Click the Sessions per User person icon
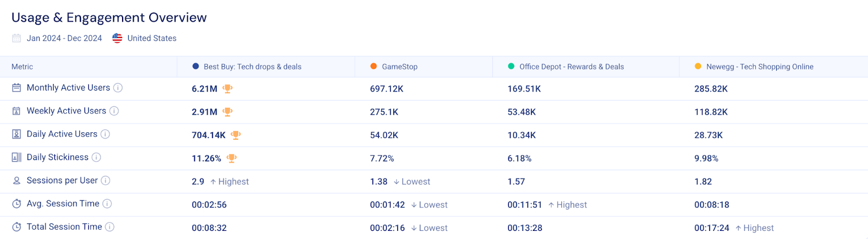Viewport: 868px width, 239px height. click(17, 180)
